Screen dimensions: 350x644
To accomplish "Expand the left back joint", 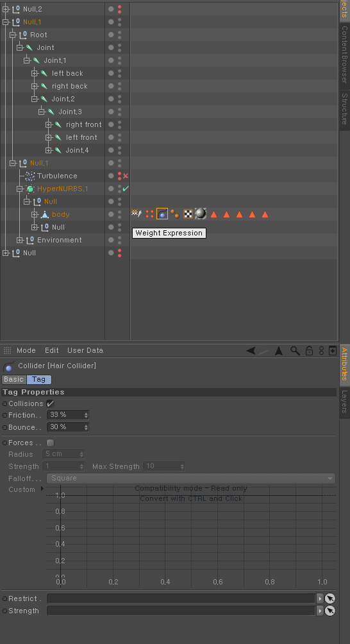I will tap(35, 74).
